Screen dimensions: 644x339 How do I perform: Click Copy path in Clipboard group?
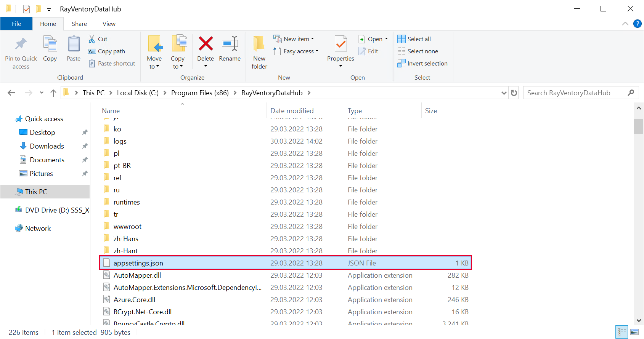pos(107,51)
